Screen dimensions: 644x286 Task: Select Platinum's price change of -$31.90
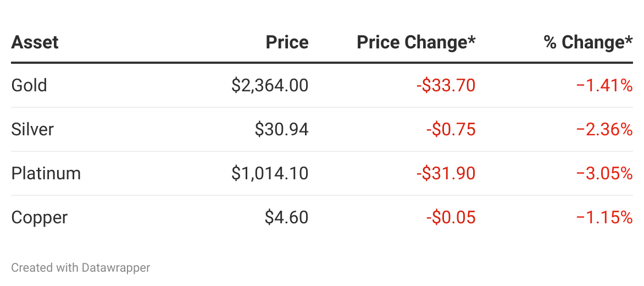[446, 173]
